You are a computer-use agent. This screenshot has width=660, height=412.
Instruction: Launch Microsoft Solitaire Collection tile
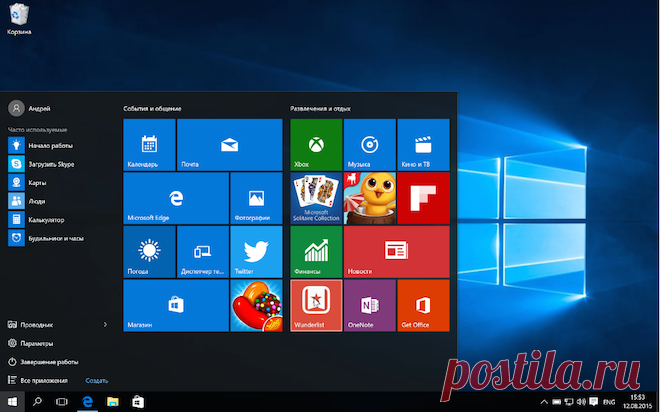coord(316,198)
